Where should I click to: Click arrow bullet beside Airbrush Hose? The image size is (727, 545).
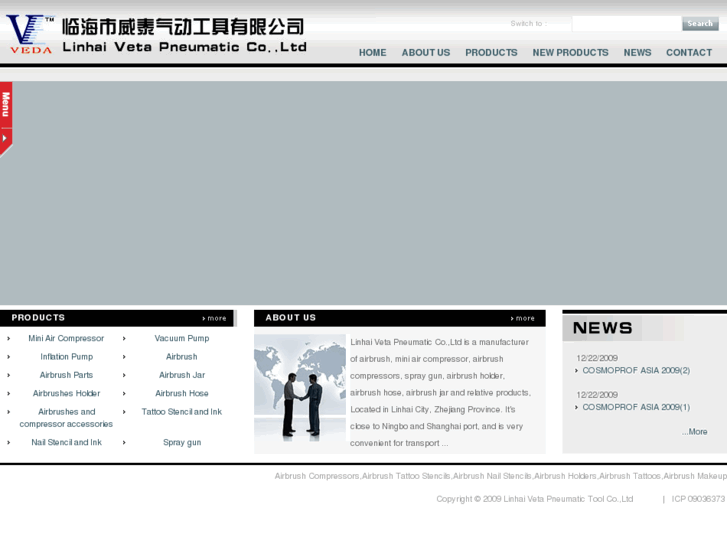[x=124, y=393]
